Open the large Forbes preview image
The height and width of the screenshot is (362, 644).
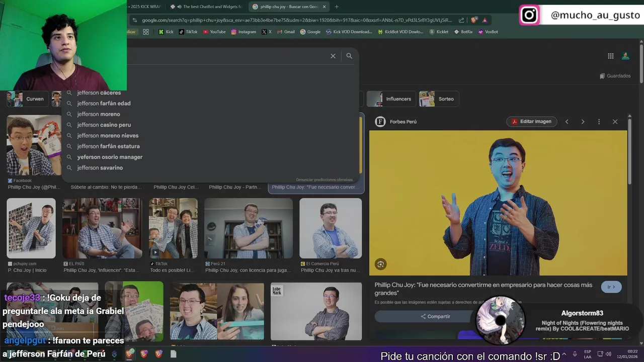(498, 203)
